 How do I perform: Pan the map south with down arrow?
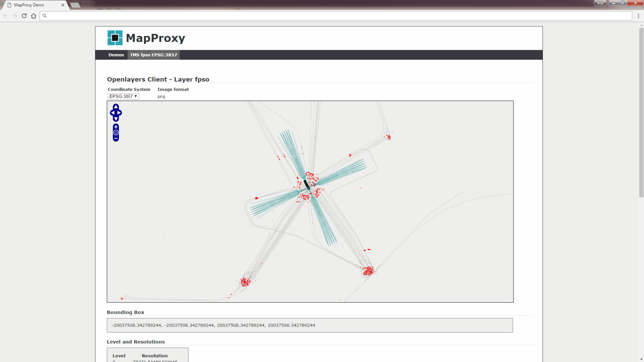[x=116, y=119]
